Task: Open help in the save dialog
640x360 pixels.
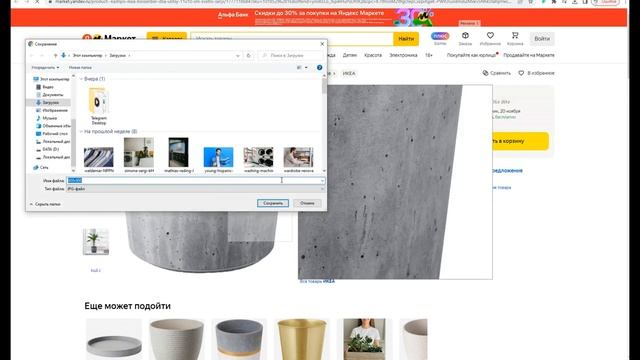Action: 320,67
